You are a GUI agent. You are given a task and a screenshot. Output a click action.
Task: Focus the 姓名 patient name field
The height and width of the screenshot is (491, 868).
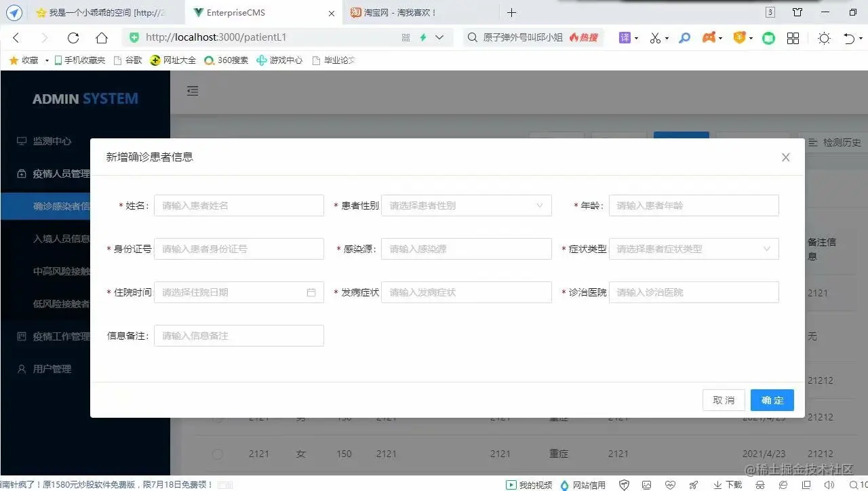click(239, 205)
